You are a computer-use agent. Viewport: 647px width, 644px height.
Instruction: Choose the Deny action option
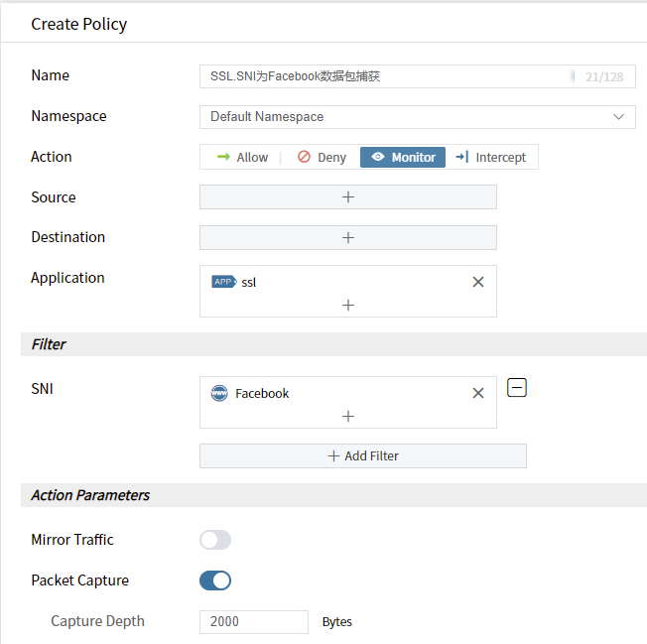(322, 157)
